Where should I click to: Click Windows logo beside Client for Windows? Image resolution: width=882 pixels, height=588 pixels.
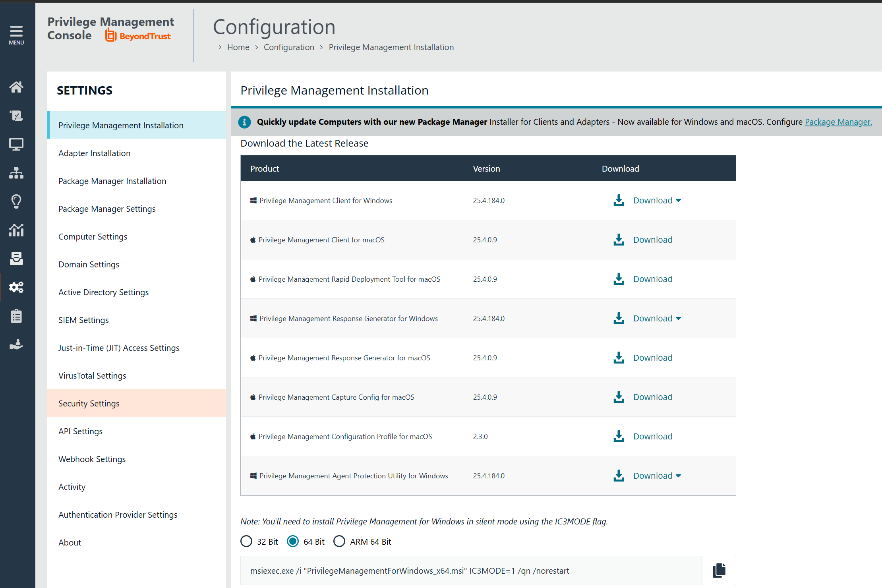[x=253, y=200]
